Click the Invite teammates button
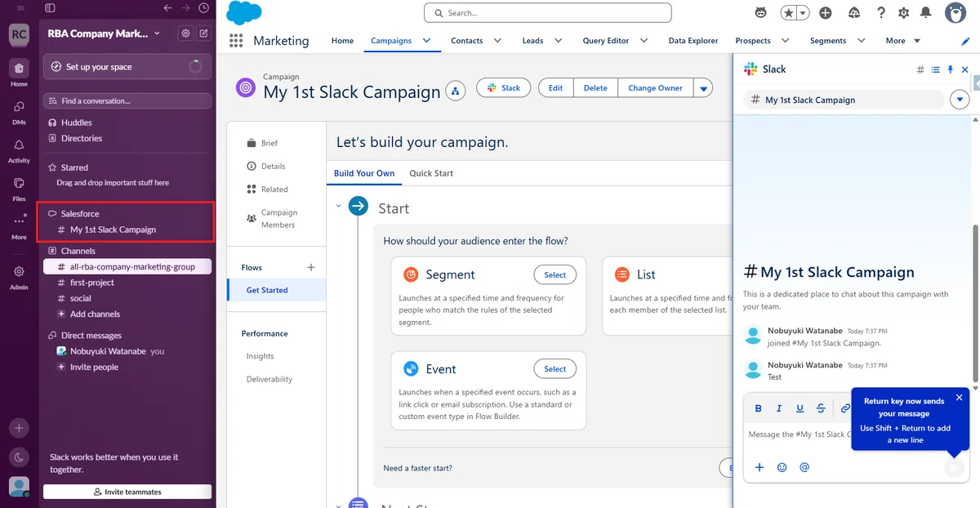The height and width of the screenshot is (508, 980). pos(127,492)
